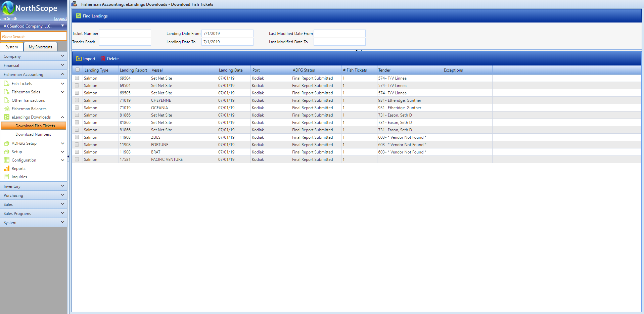Toggle the select-all checkbox in header row
Viewport: 644px width, 314px height.
(78, 70)
